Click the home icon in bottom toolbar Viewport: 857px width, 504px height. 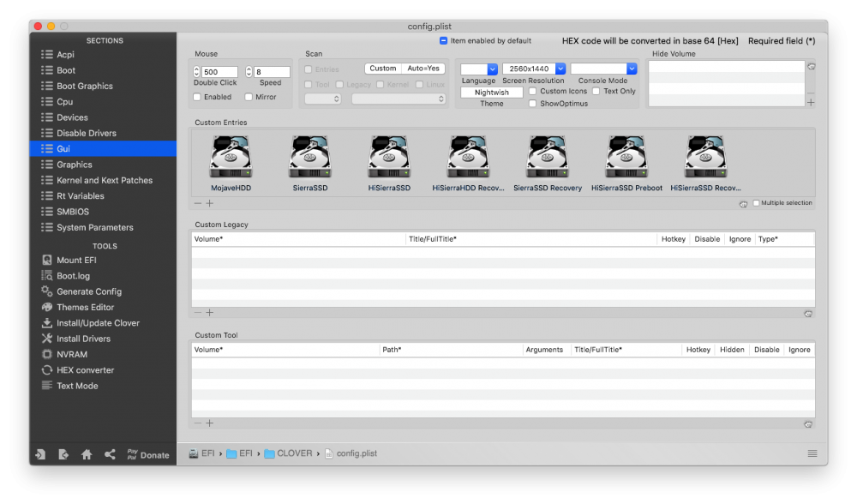pyautogui.click(x=87, y=455)
